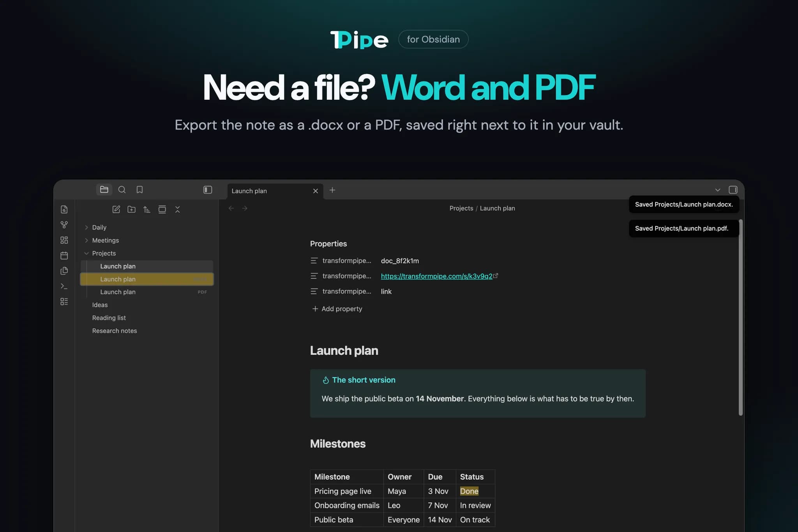Expand the Meetings folder
798x532 pixels.
click(x=147, y=240)
